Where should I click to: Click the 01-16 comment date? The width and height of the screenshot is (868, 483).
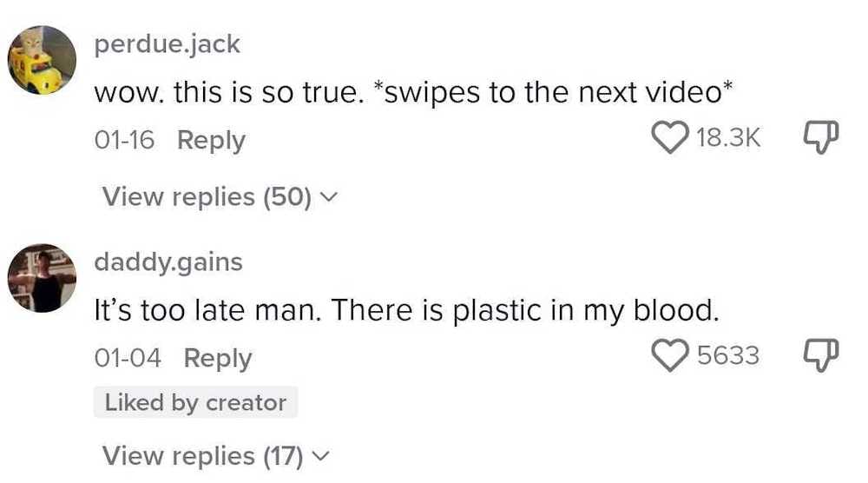coord(124,140)
